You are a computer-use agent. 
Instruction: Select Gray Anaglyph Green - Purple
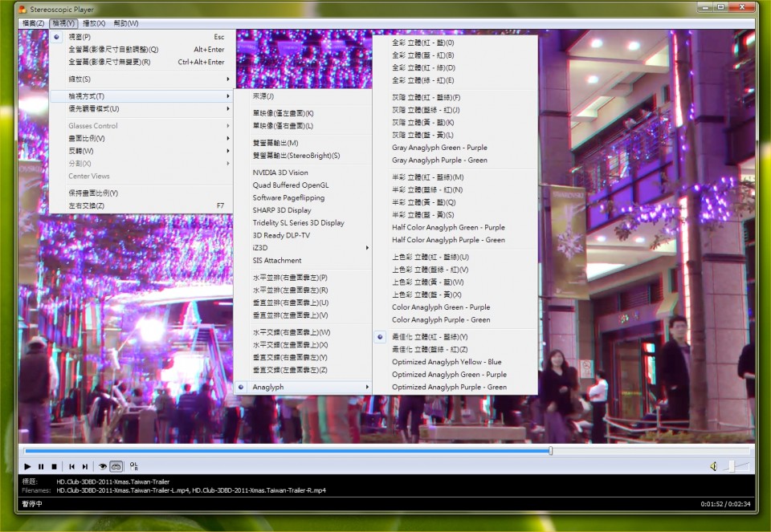(455, 148)
